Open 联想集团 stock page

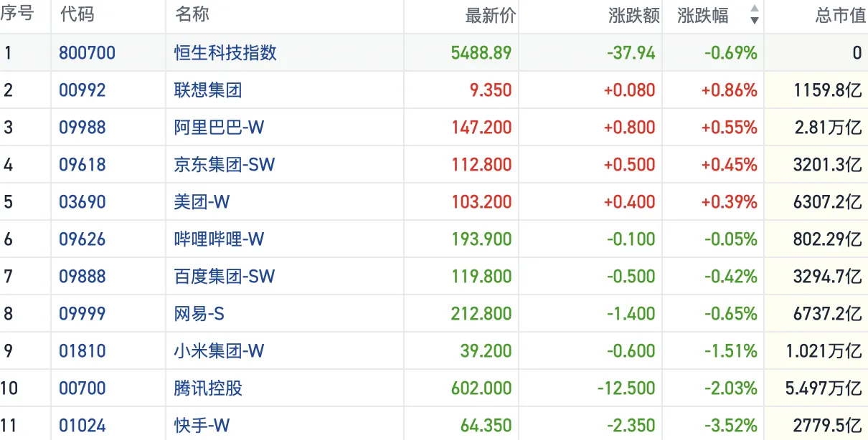208,90
